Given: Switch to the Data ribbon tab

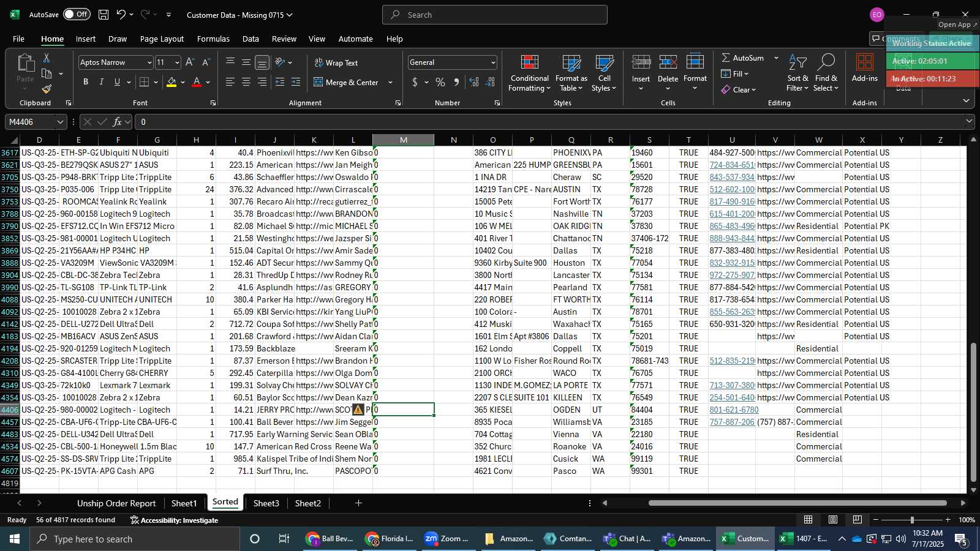Looking at the screenshot, I should tap(251, 39).
